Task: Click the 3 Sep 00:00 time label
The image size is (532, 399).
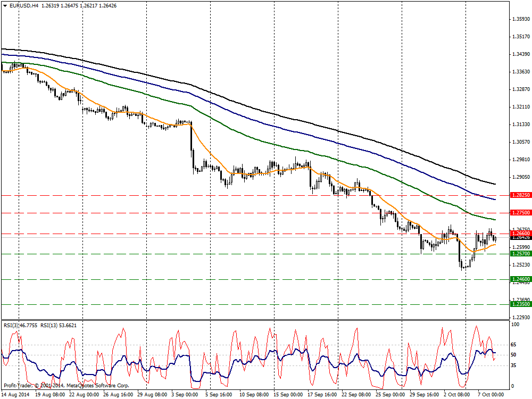Action: [185, 395]
